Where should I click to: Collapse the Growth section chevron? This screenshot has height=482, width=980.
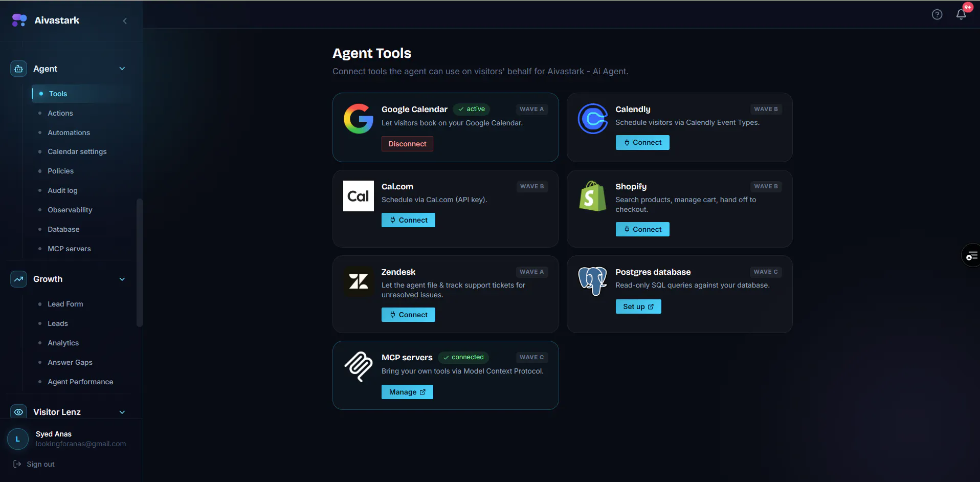click(x=122, y=279)
